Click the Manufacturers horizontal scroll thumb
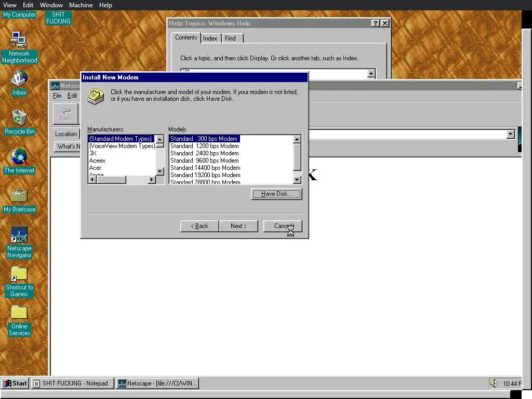 click(x=111, y=180)
